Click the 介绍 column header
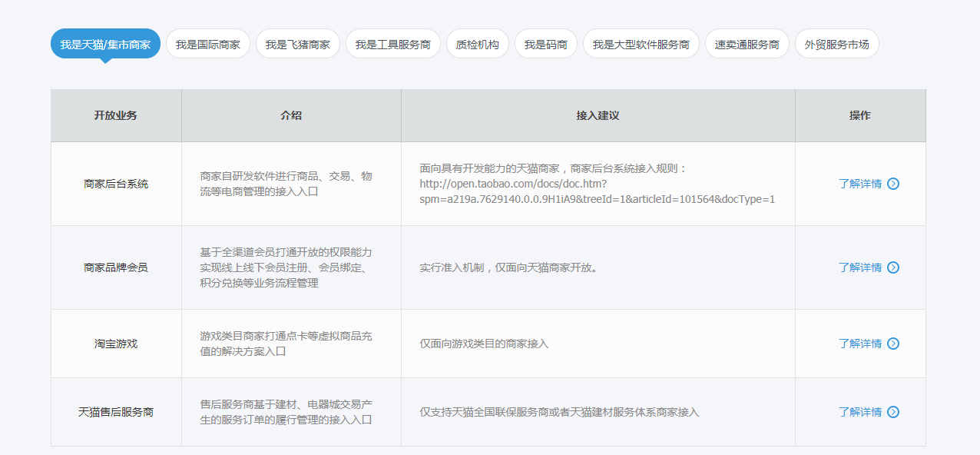The width and height of the screenshot is (980, 455). pos(291,115)
